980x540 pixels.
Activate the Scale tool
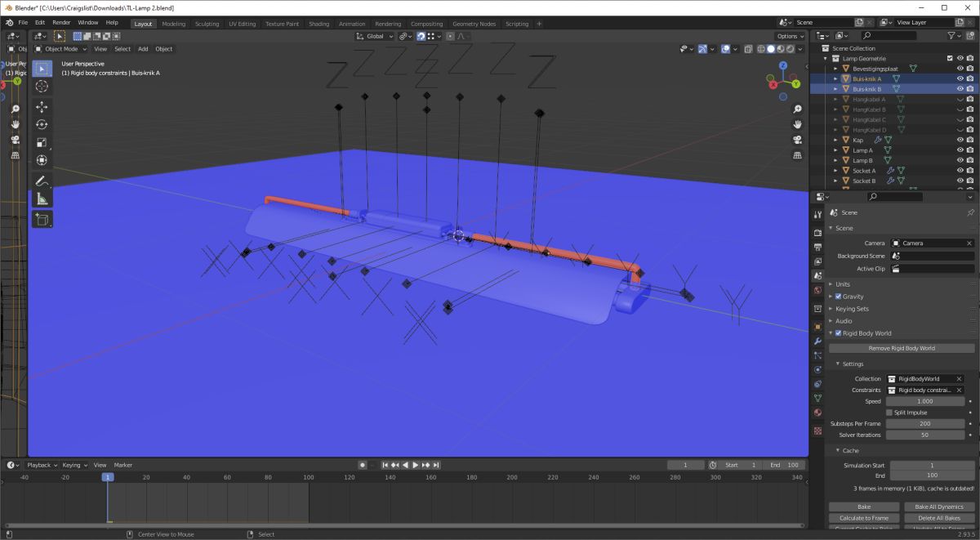coord(42,142)
